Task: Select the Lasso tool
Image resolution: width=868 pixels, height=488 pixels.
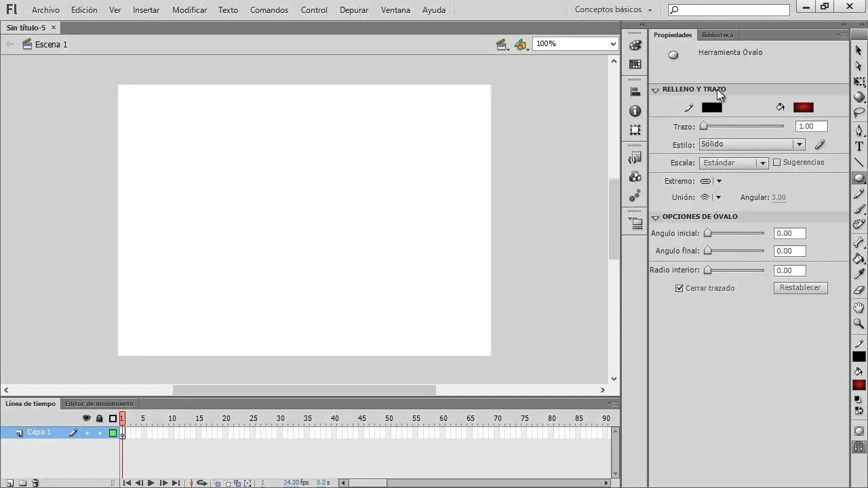Action: [x=859, y=113]
